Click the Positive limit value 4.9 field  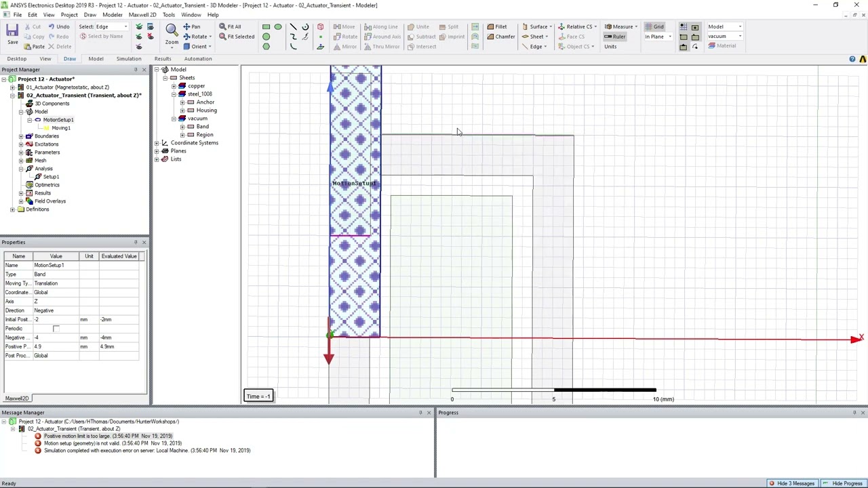(x=56, y=347)
